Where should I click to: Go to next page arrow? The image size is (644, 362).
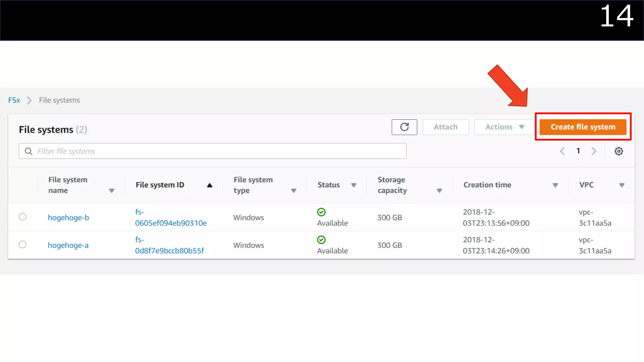[594, 151]
